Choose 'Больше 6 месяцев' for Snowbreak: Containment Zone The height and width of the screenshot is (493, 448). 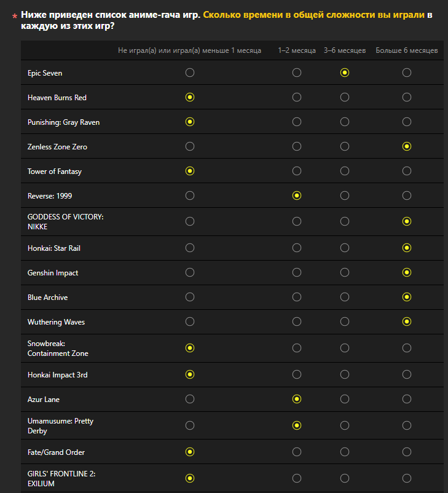tap(406, 348)
